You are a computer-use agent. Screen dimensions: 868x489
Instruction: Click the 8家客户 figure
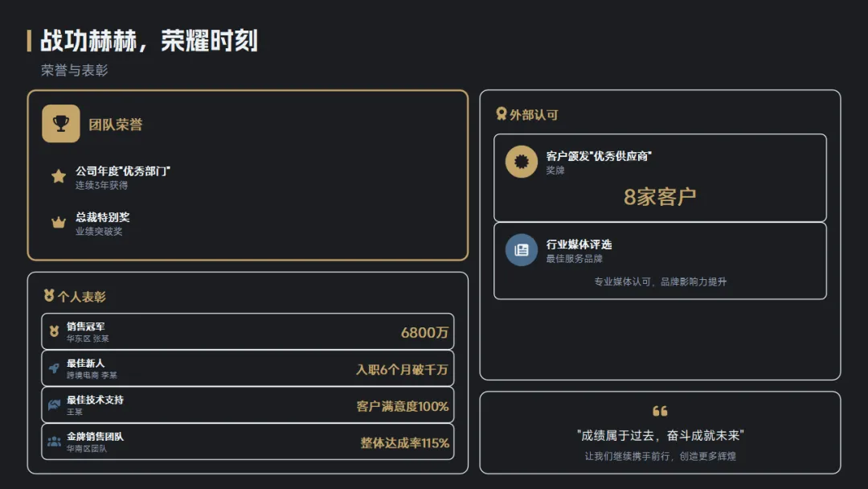(x=660, y=197)
